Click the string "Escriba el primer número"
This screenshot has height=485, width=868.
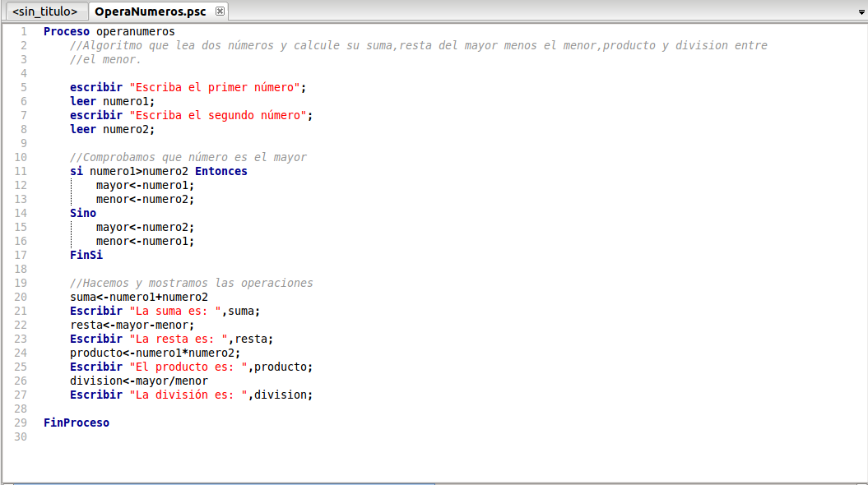click(214, 87)
